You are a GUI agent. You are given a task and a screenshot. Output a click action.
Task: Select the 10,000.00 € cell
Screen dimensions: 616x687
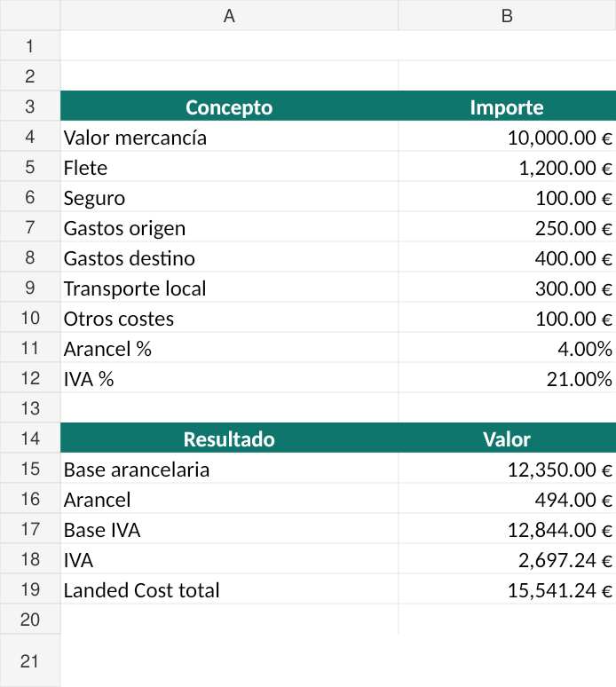pos(507,137)
